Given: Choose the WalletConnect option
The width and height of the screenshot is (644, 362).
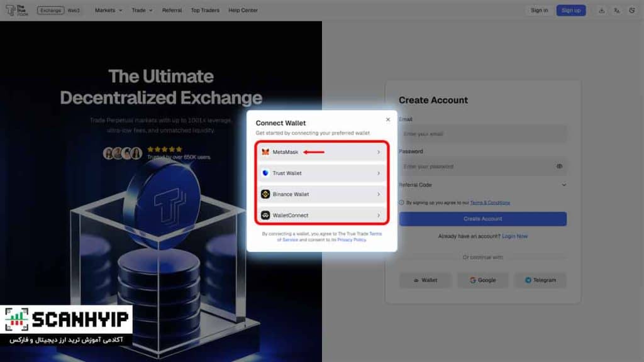Looking at the screenshot, I should 321,215.
